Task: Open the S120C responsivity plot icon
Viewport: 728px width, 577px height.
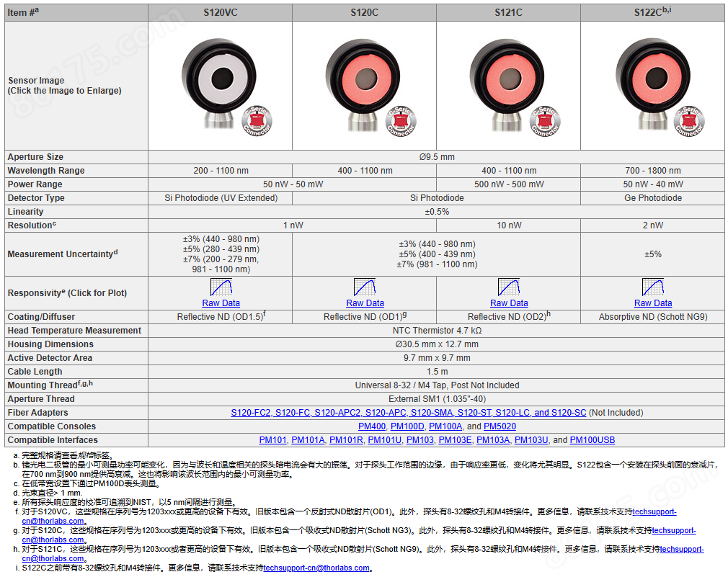Action: coord(365,287)
